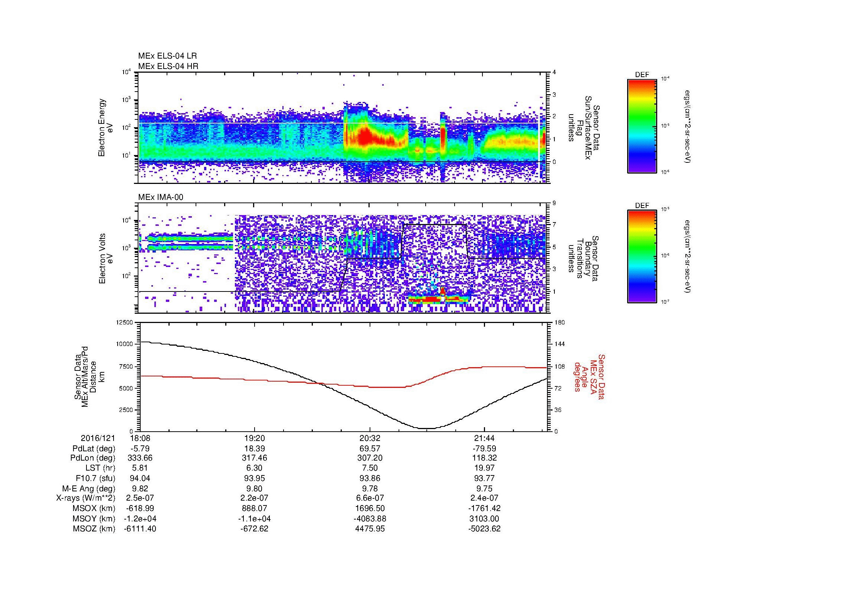
Task: Click the F10.7 value 93.86
Action: coord(370,478)
